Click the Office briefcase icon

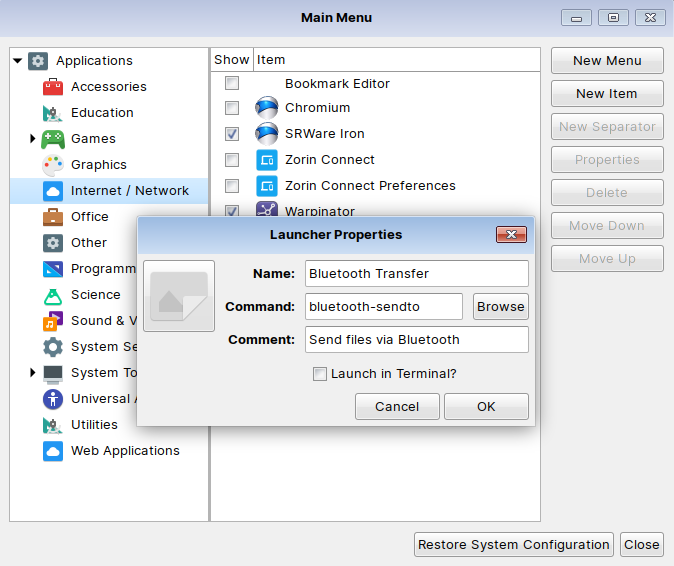(x=53, y=217)
